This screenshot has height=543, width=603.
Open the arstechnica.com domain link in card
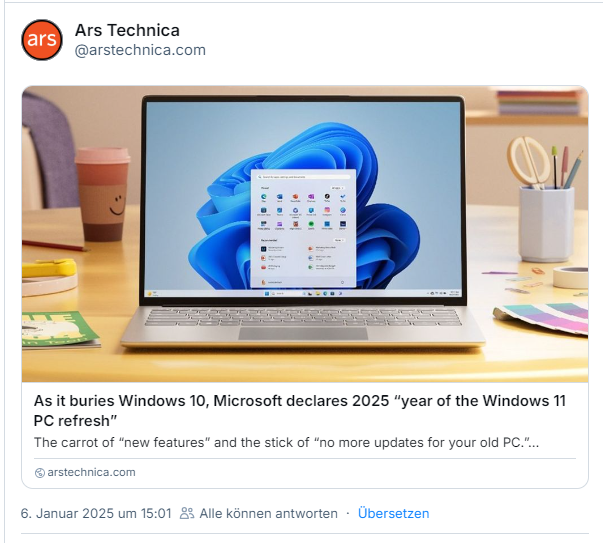pos(91,472)
